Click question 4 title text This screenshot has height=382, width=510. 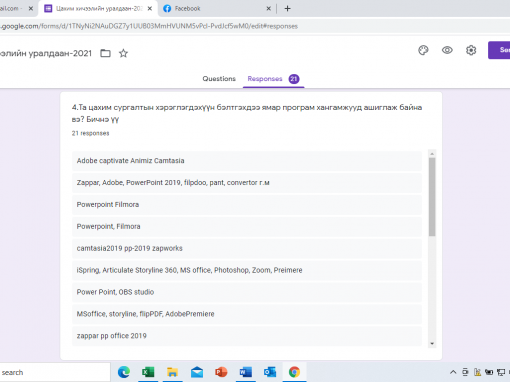(247, 113)
